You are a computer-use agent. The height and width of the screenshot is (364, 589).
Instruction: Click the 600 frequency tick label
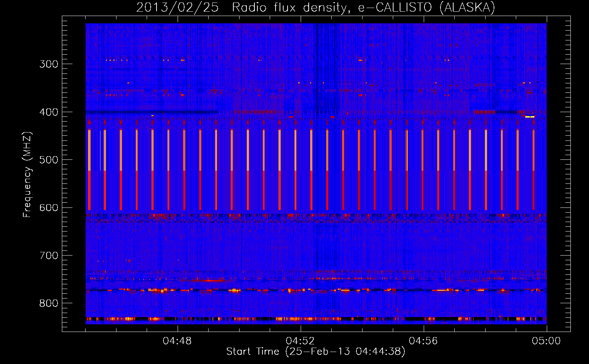click(x=49, y=208)
